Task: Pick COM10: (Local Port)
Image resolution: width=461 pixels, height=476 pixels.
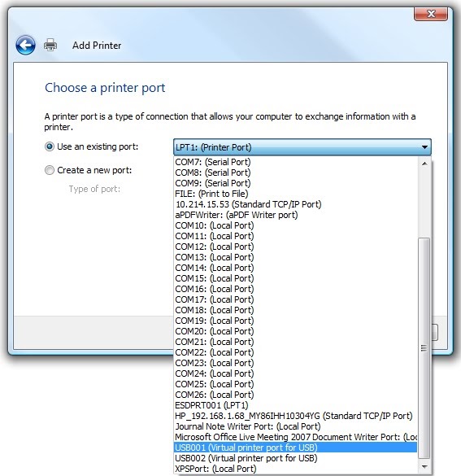Action: (296, 225)
